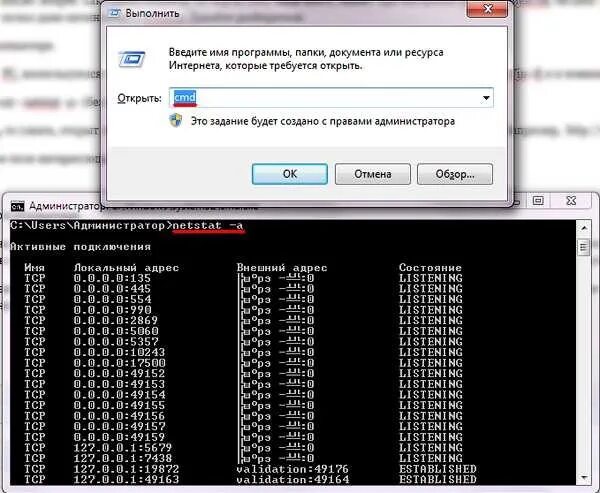
Task: Close the command prompt window
Action: pos(571,200)
